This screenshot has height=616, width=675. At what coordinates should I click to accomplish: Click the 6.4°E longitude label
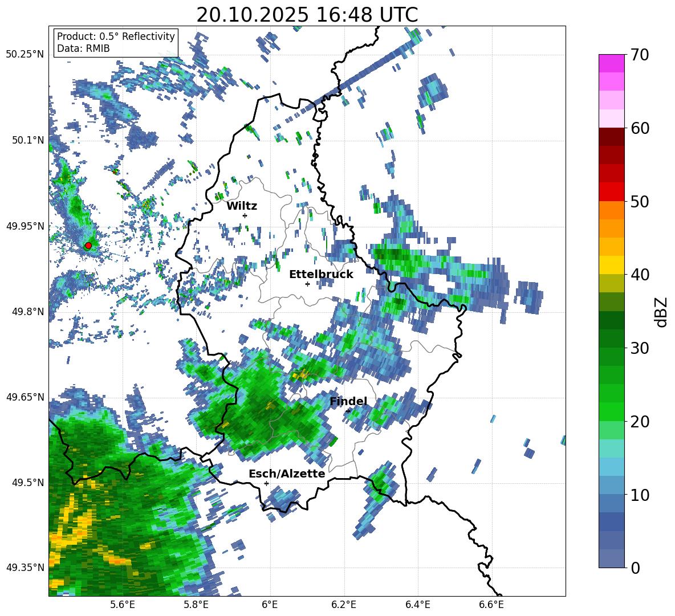pyautogui.click(x=417, y=605)
